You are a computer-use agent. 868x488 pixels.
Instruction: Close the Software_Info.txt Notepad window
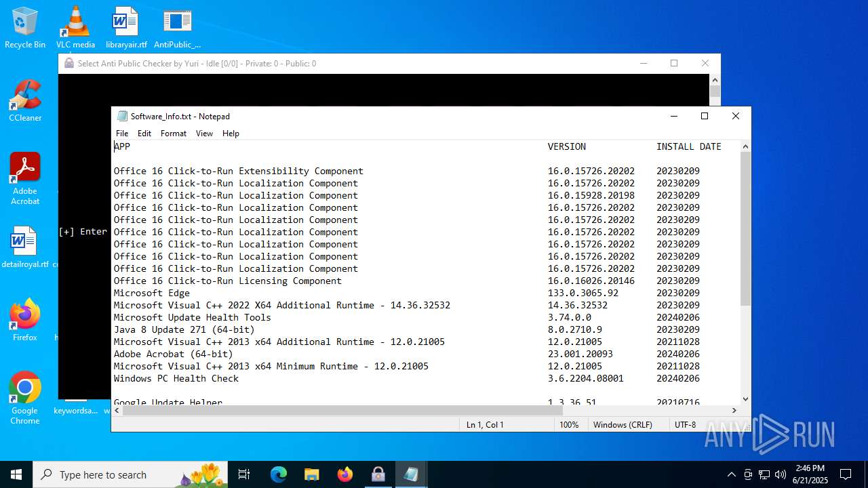click(x=735, y=116)
